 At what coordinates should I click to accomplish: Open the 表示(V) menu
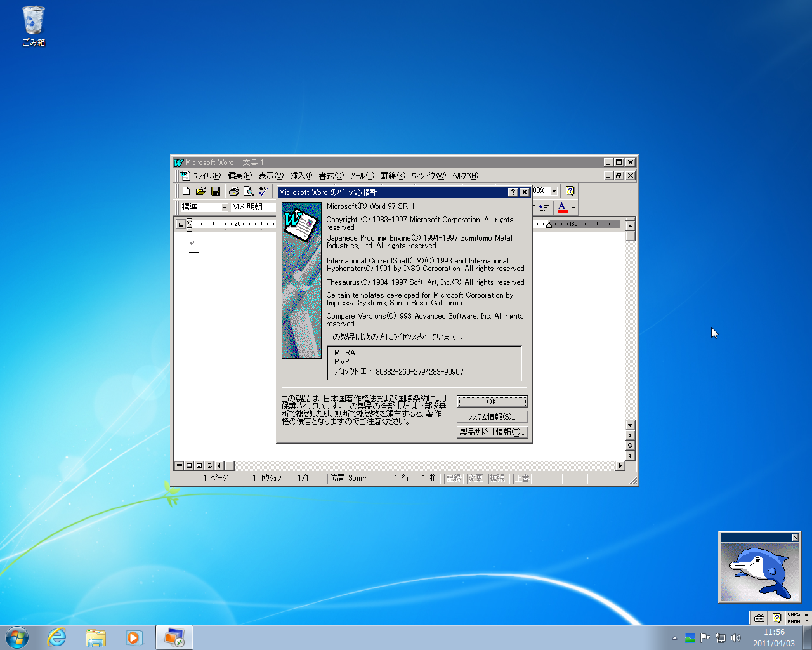click(x=271, y=176)
